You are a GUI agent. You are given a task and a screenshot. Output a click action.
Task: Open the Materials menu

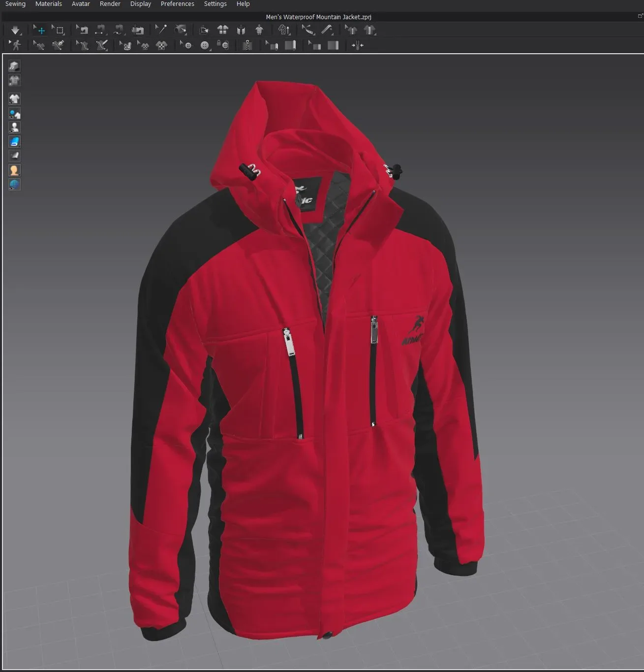(x=49, y=4)
